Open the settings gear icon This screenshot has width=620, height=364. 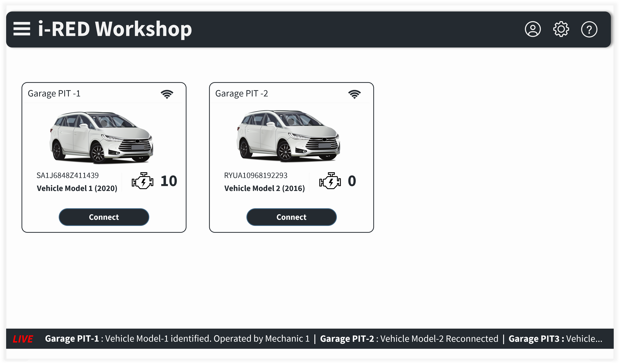click(x=561, y=29)
